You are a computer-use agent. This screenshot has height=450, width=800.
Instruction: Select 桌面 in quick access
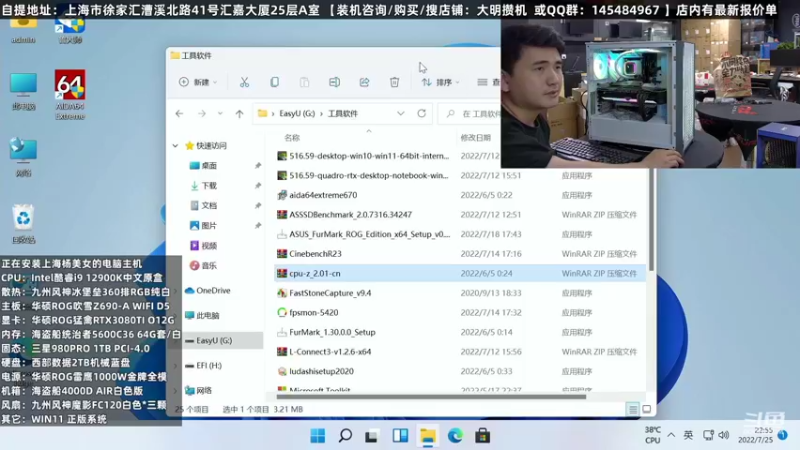coord(209,166)
